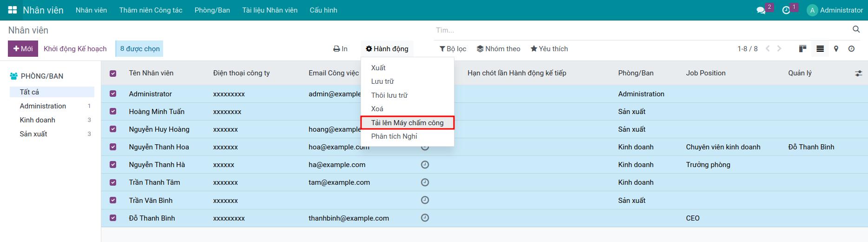Open the Yêu thích favorites dropdown

pos(549,49)
